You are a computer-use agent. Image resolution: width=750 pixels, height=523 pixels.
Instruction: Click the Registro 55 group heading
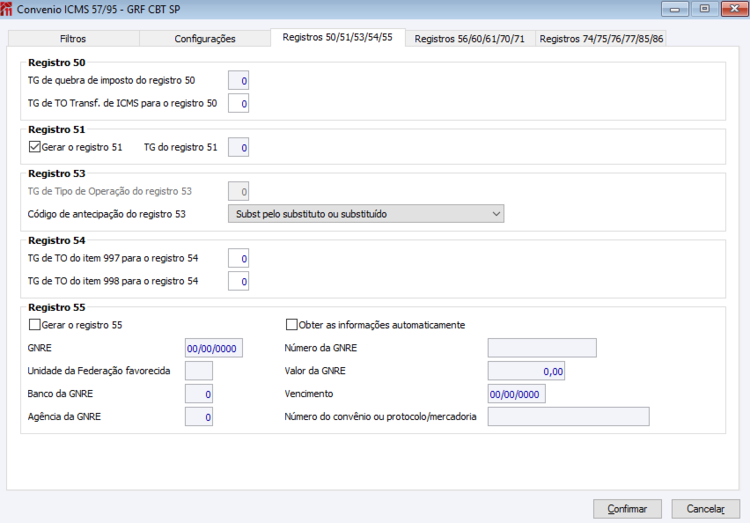[x=56, y=307]
